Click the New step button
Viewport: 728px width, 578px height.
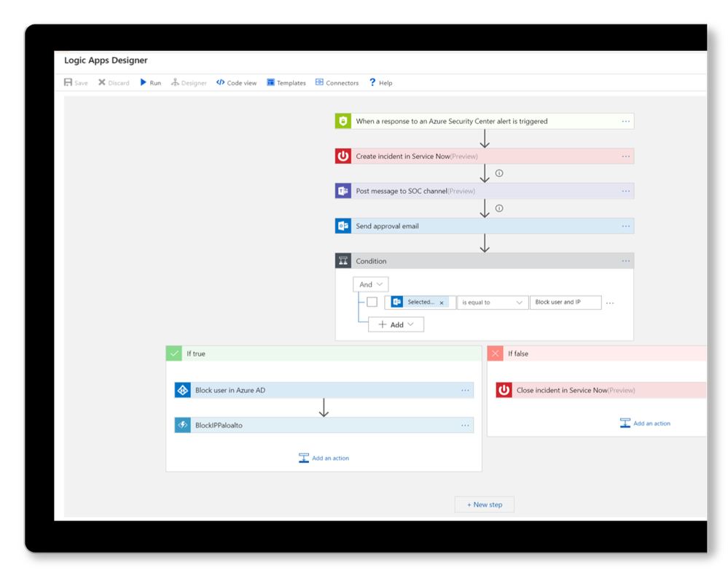[485, 504]
